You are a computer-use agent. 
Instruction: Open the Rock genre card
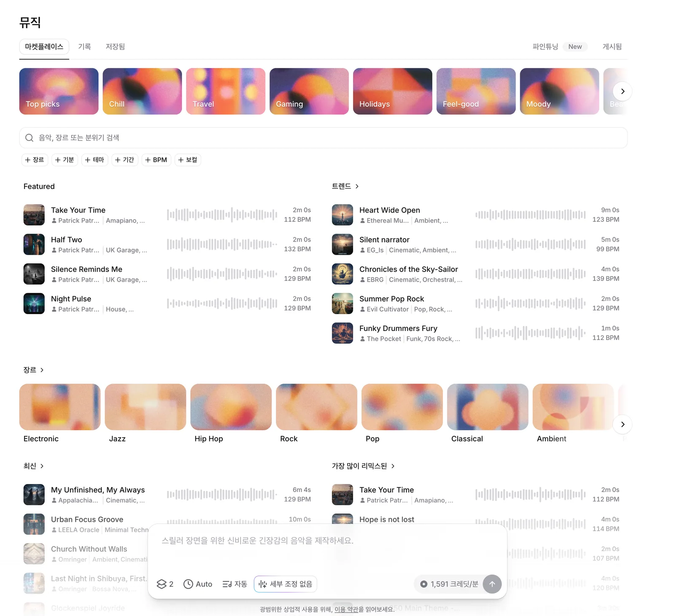pyautogui.click(x=316, y=407)
